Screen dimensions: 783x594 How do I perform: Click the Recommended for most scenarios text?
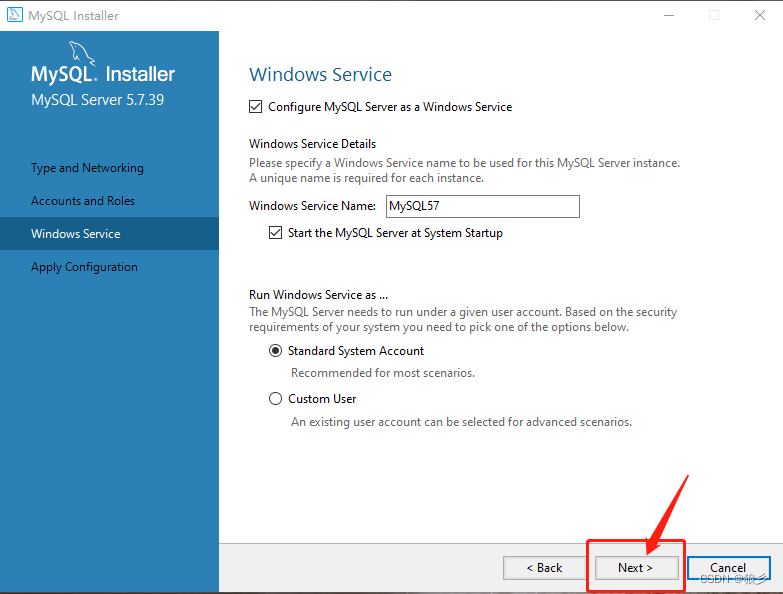(x=383, y=373)
